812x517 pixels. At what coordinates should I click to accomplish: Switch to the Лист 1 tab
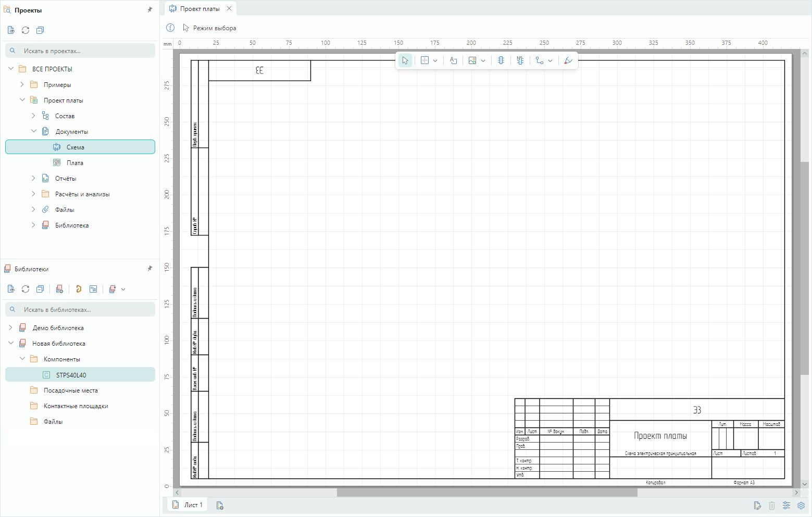coord(188,505)
